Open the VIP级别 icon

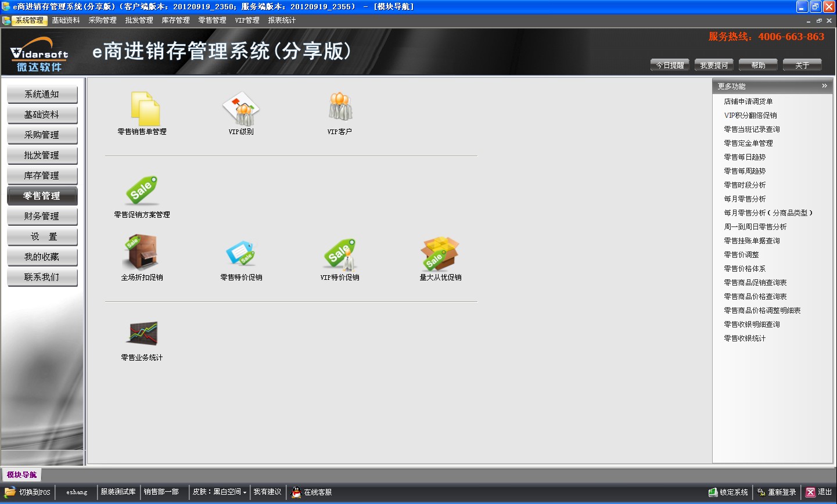pos(241,109)
